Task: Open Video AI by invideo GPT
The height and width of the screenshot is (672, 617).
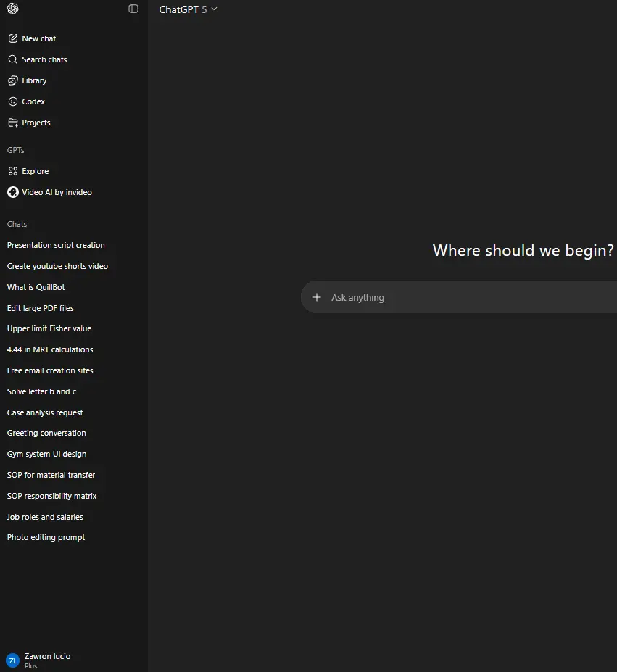Action: pos(57,192)
